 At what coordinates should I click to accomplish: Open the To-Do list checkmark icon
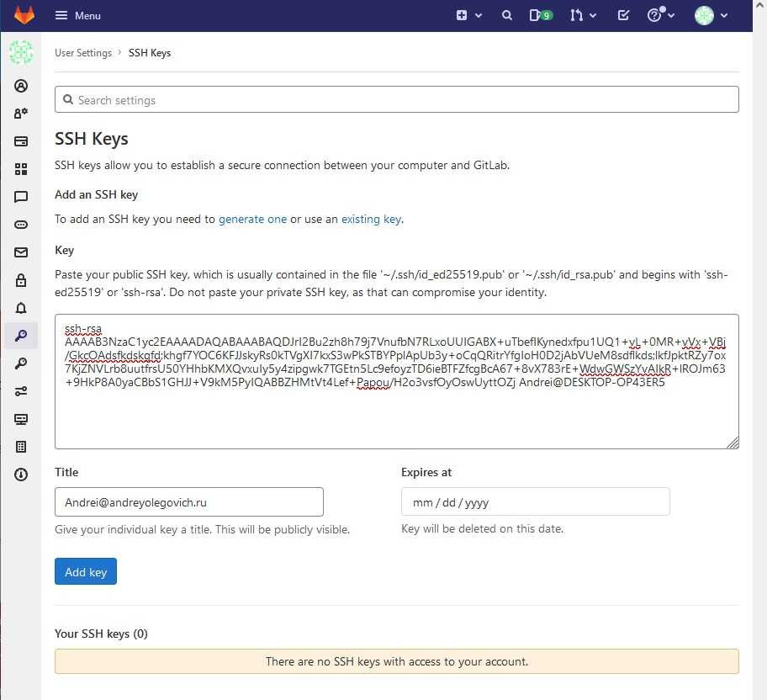pyautogui.click(x=623, y=15)
